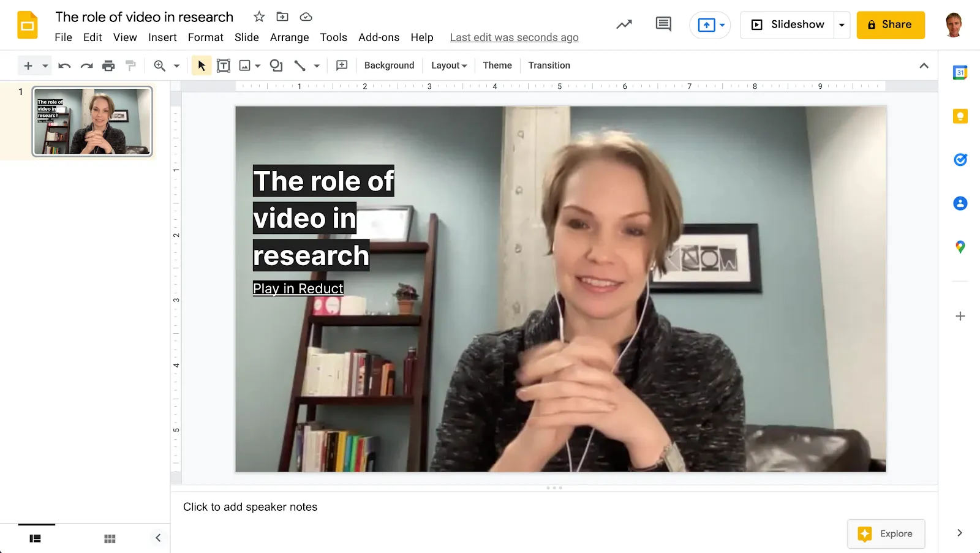Open the insert image dropdown arrow

click(x=258, y=66)
